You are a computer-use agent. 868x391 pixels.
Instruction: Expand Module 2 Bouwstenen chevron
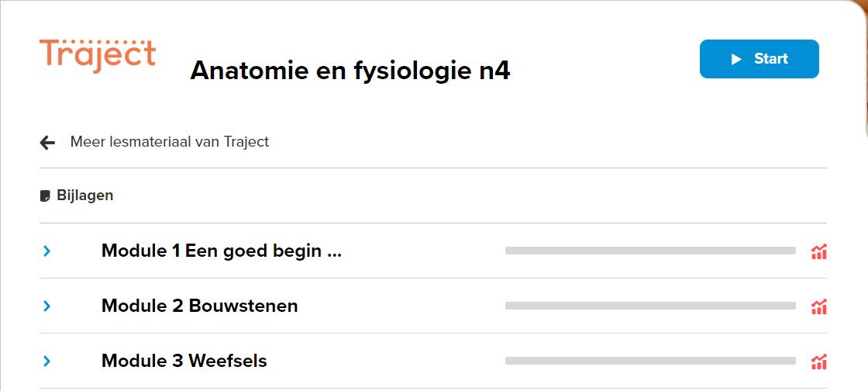[x=46, y=306]
